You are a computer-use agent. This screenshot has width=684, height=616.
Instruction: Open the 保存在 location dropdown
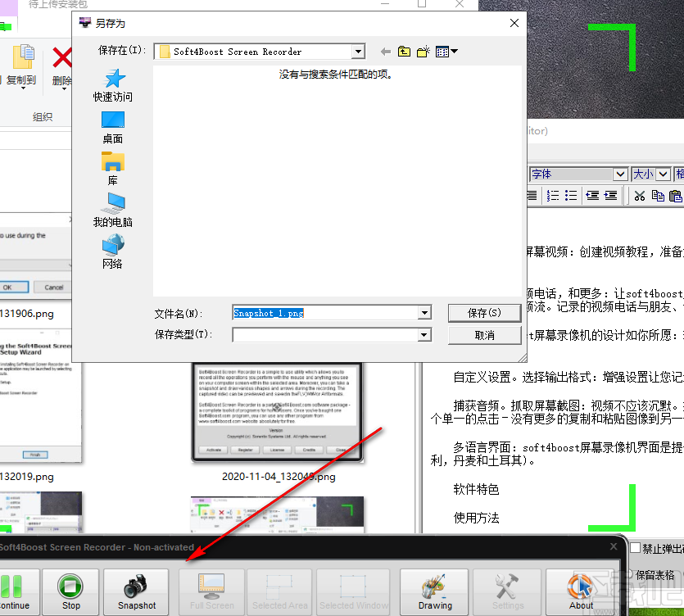(x=358, y=51)
